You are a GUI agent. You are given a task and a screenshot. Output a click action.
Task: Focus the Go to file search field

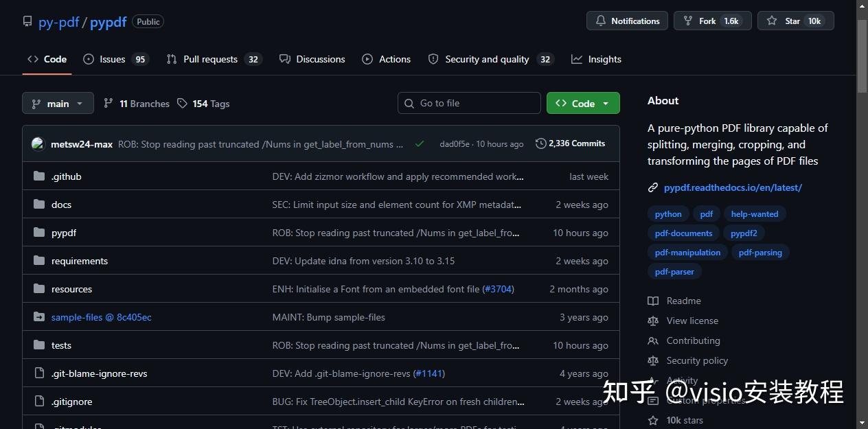tap(469, 103)
